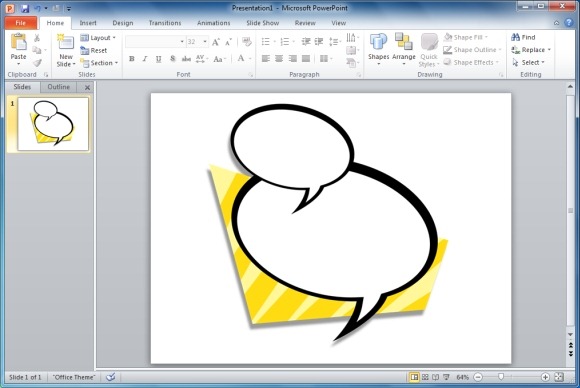Open the font name combo box

coord(155,42)
